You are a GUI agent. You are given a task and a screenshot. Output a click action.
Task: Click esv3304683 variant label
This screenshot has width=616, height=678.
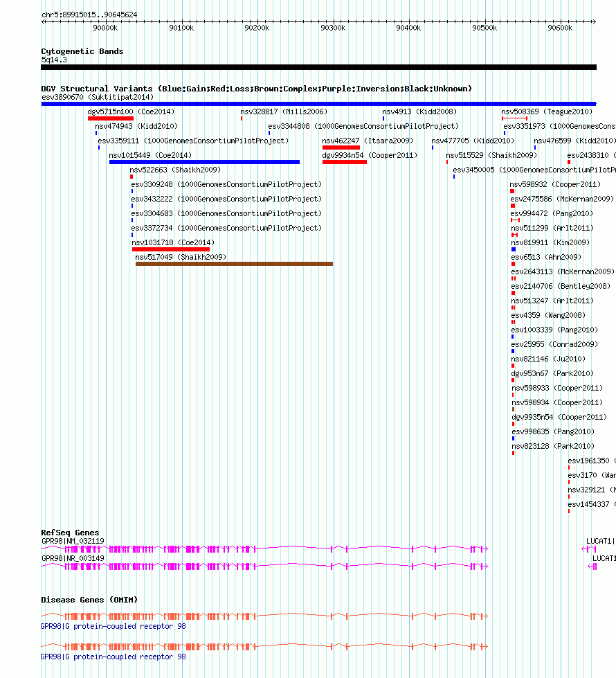click(226, 213)
